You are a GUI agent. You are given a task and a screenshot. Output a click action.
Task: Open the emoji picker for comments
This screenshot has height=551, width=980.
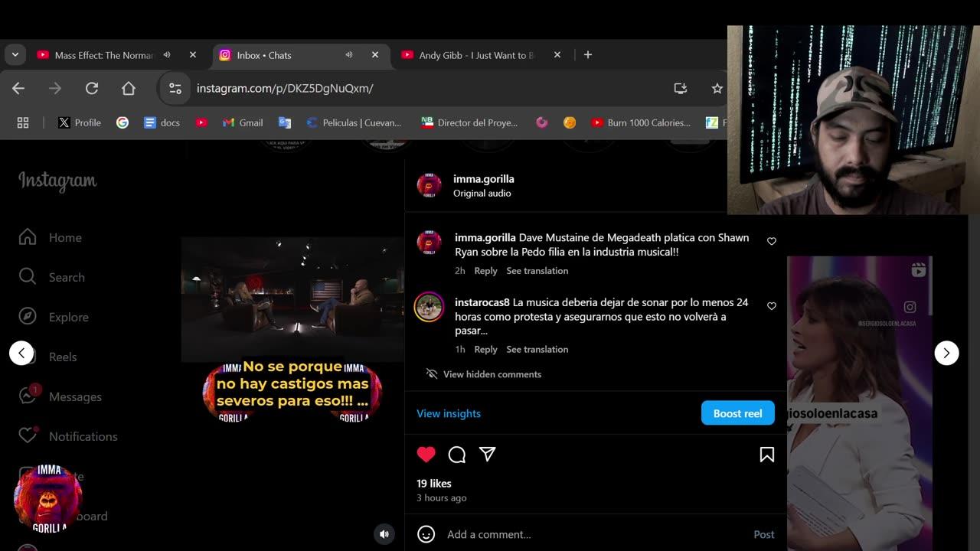pyautogui.click(x=426, y=534)
